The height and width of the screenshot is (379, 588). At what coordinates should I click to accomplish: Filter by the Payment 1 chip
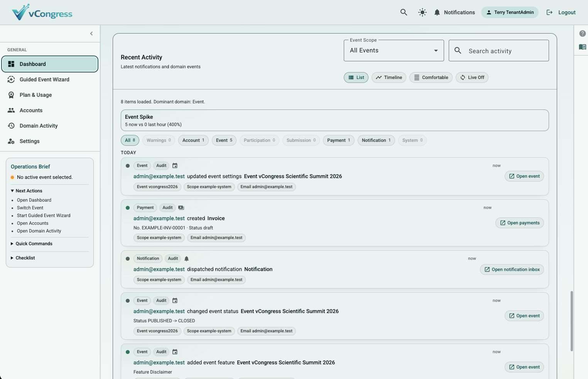[x=339, y=140]
